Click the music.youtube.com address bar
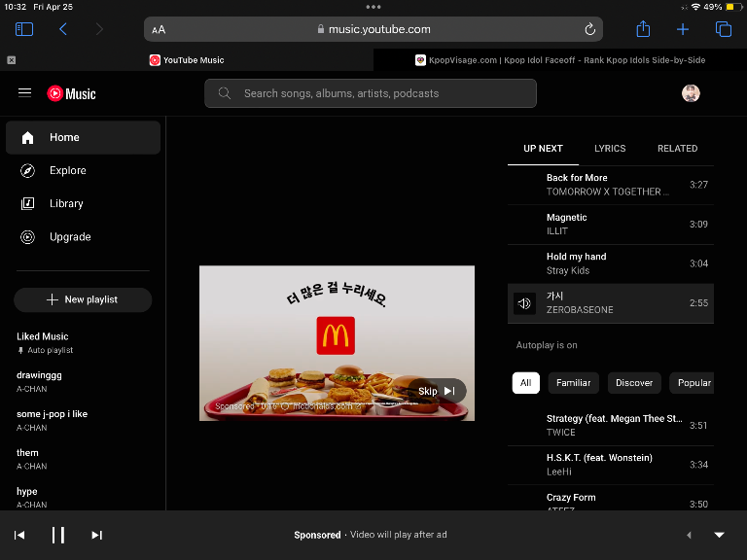Screen dimensions: 747x560 (x=373, y=29)
